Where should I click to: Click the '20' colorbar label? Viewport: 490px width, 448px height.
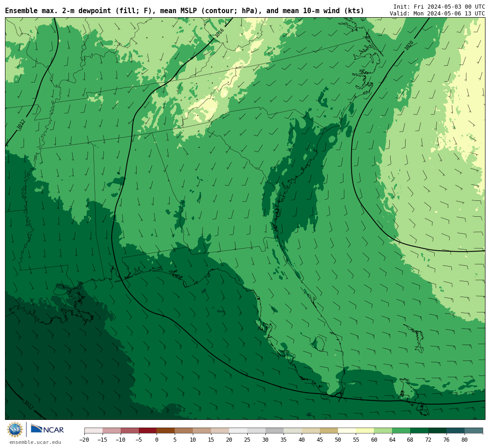[x=229, y=440]
